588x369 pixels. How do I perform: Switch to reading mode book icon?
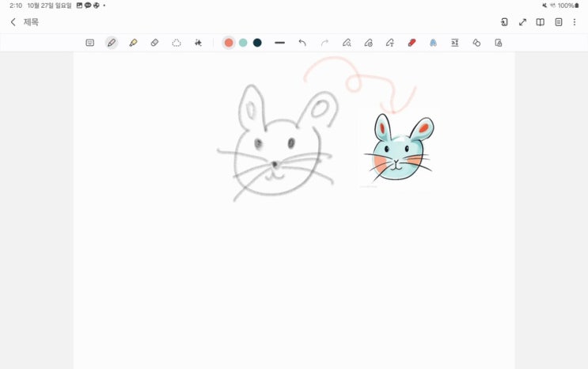(541, 22)
